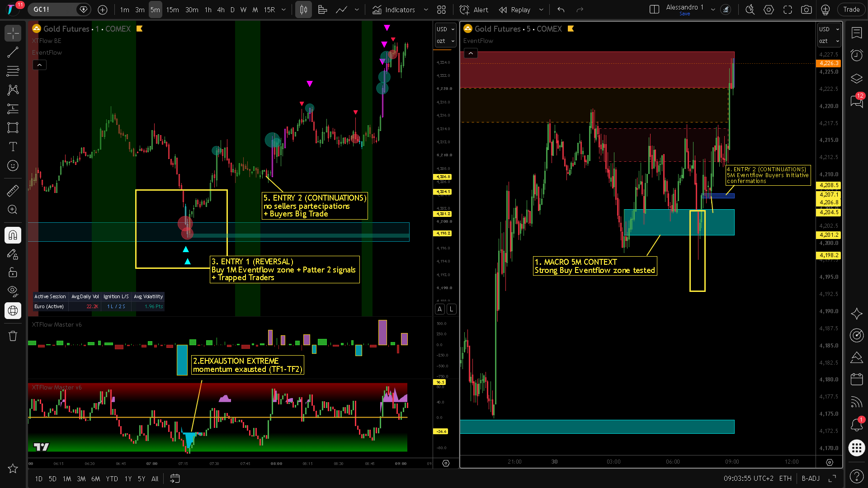Open the Indicators dropdown arrow
The height and width of the screenshot is (488, 868).
(426, 9)
